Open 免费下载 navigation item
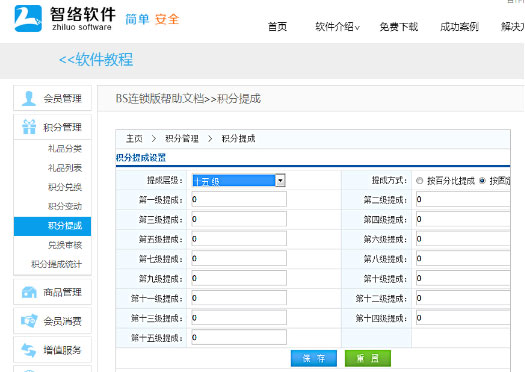525x372 pixels. pyautogui.click(x=399, y=27)
